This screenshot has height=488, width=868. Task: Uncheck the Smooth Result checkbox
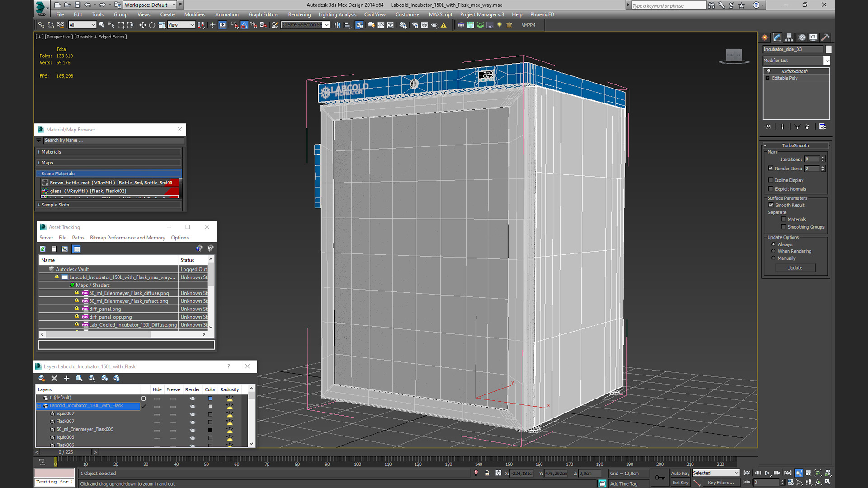click(x=771, y=205)
